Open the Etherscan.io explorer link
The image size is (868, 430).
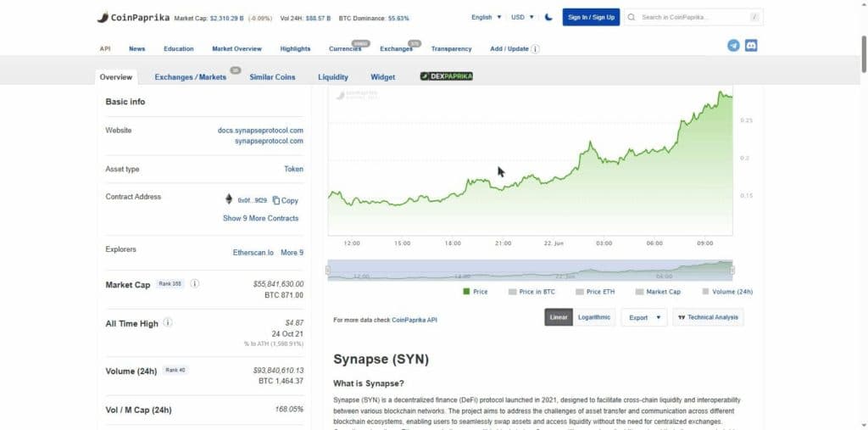[x=253, y=253]
